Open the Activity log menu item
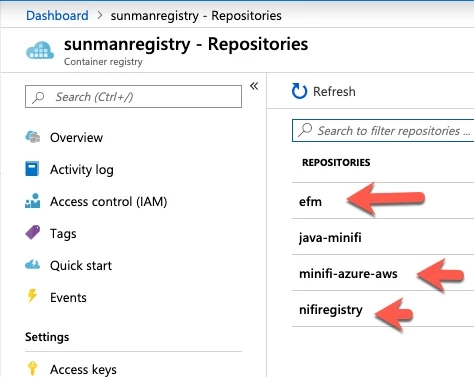 82,169
